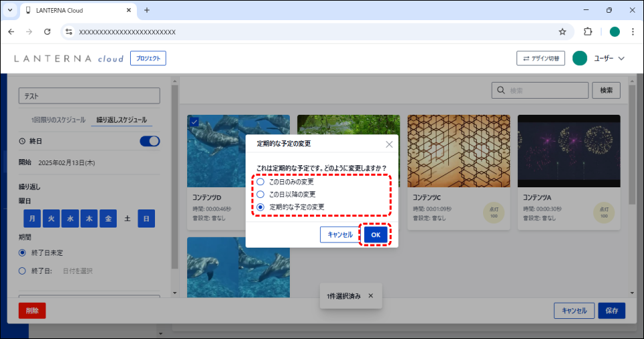Image resolution: width=644 pixels, height=339 pixels.
Task: Bookmark this page with the star icon
Action: click(x=562, y=32)
